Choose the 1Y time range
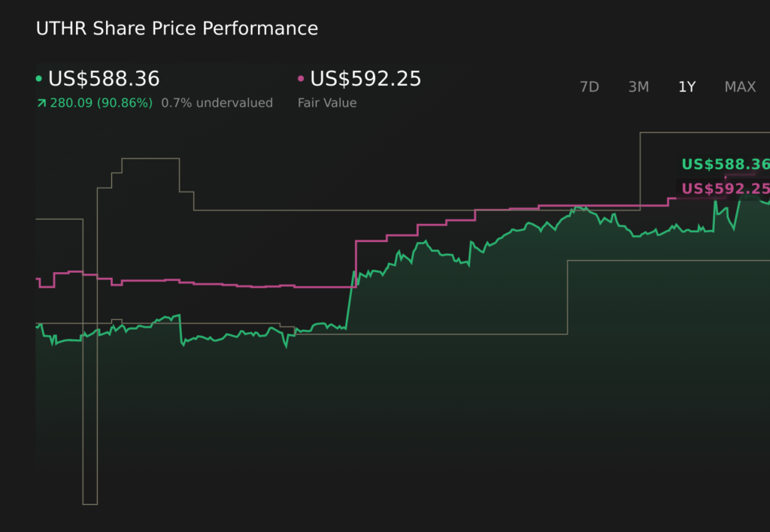Screen dimensions: 770x532 point(687,87)
